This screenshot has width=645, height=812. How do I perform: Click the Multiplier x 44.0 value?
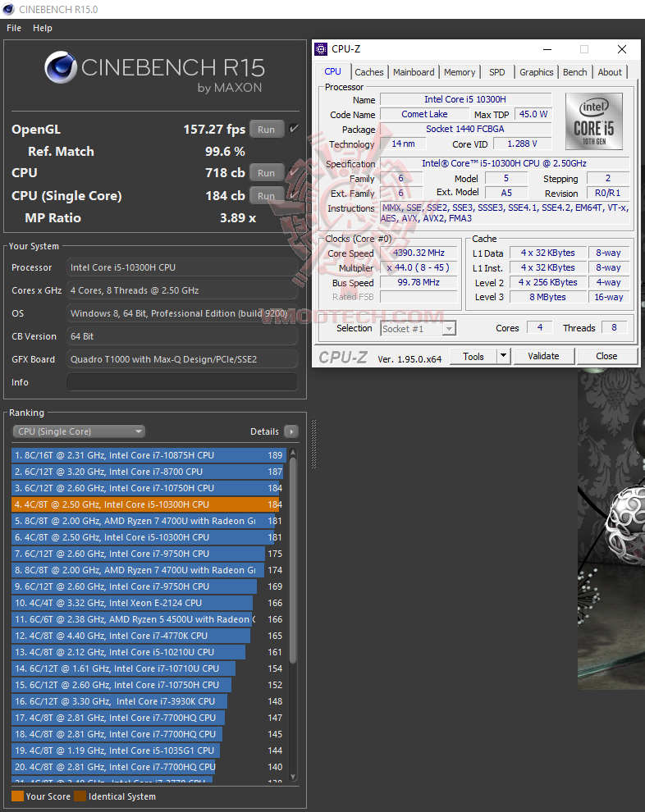point(419,267)
